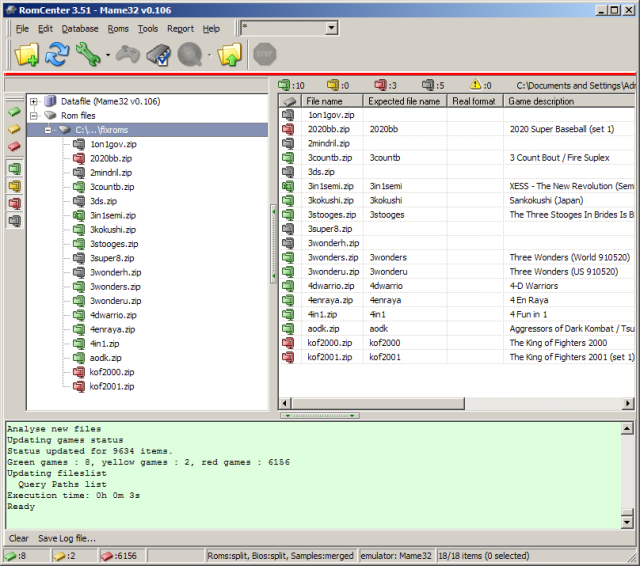The height and width of the screenshot is (566, 640).
Task: Click the yellow warning triangle icon :0
Action: (x=476, y=84)
